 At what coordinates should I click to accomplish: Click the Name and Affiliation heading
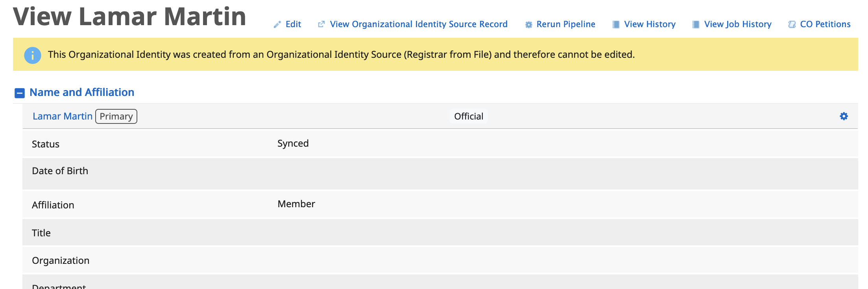[82, 92]
